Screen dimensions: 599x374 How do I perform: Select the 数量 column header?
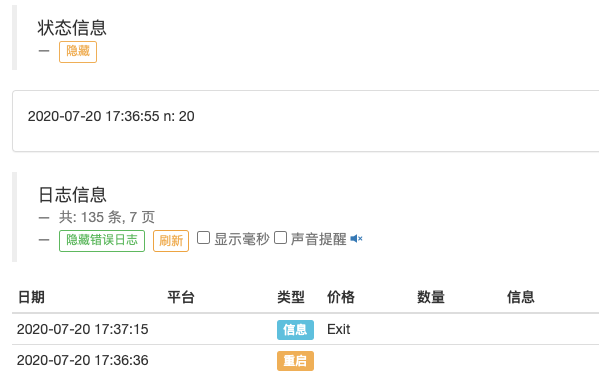[431, 297]
